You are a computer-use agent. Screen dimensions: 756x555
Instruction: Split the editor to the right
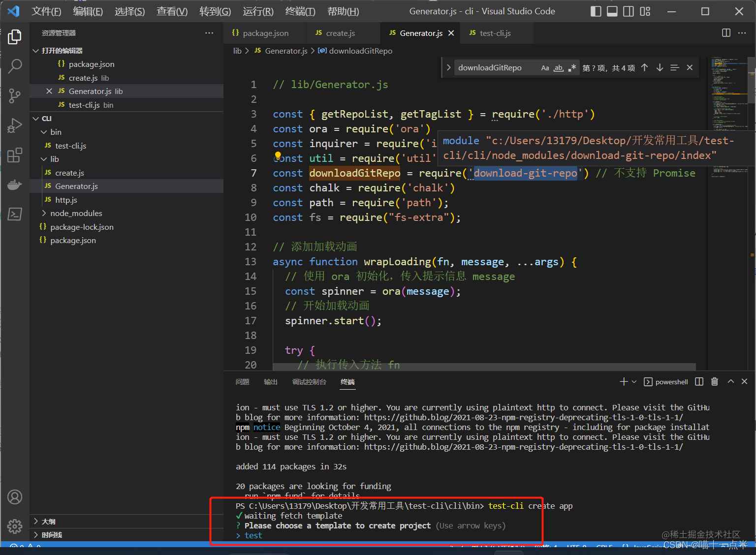pyautogui.click(x=726, y=33)
